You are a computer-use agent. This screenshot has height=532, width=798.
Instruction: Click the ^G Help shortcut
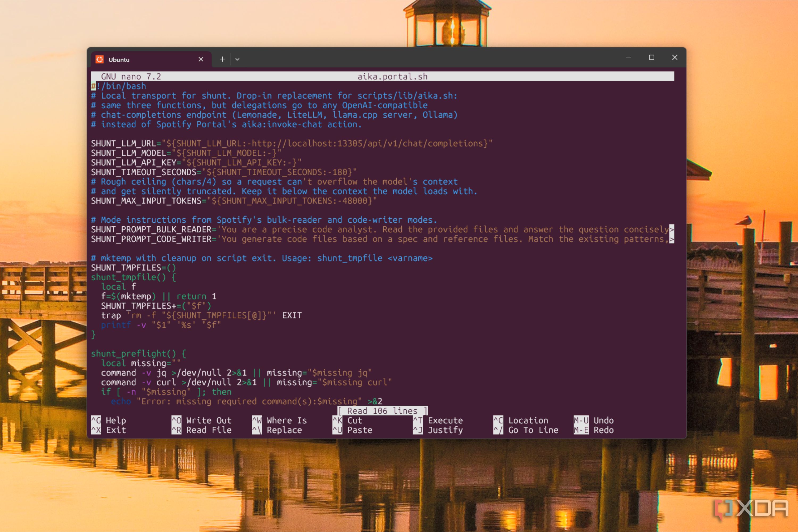tap(109, 420)
